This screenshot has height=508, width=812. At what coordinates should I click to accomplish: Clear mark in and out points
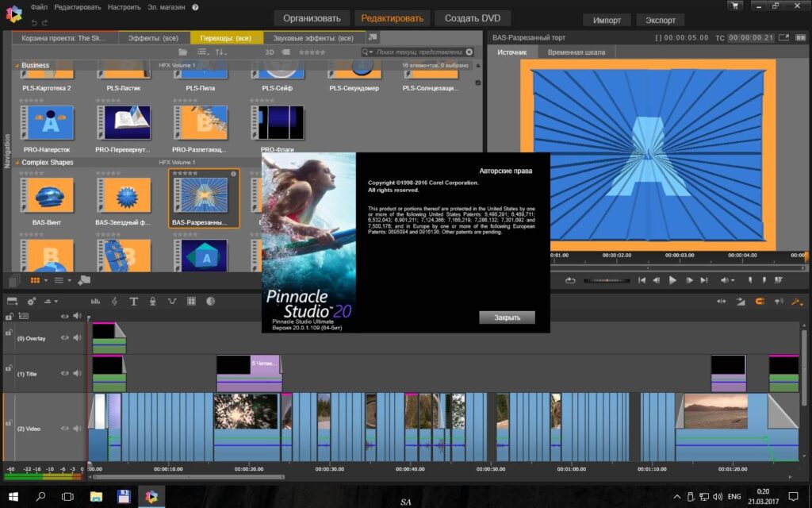(x=779, y=280)
